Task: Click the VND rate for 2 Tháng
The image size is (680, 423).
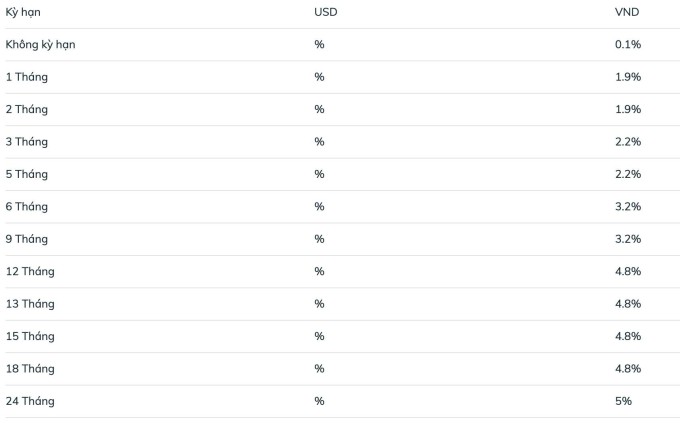Action: [x=628, y=109]
